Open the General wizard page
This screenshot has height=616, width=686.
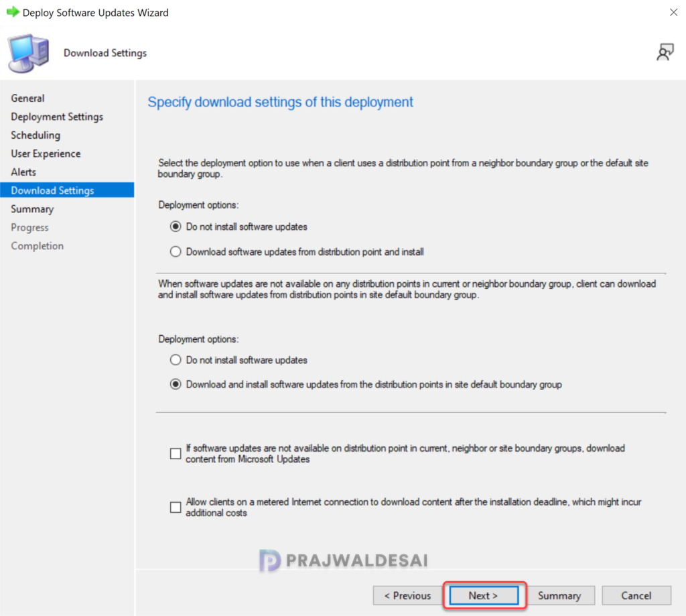27,98
